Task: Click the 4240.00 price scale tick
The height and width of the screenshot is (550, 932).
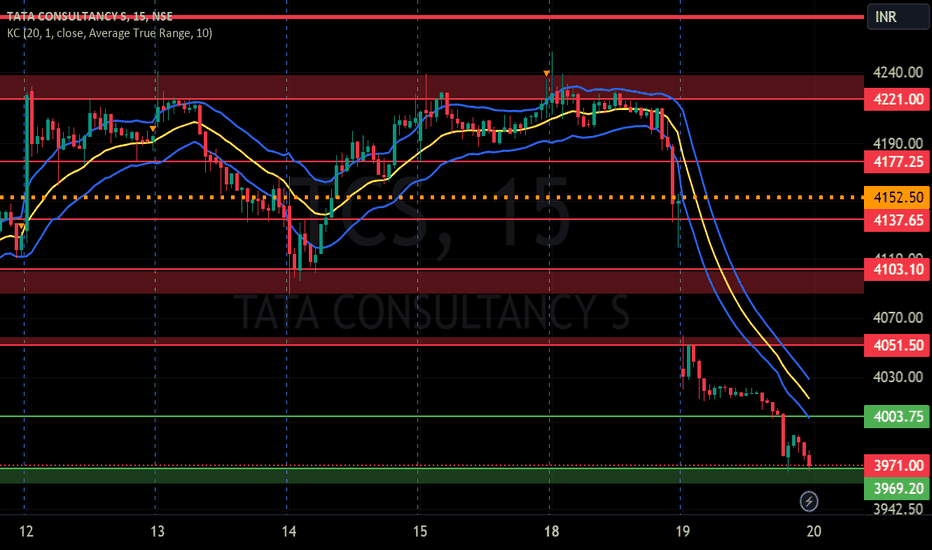Action: [898, 73]
